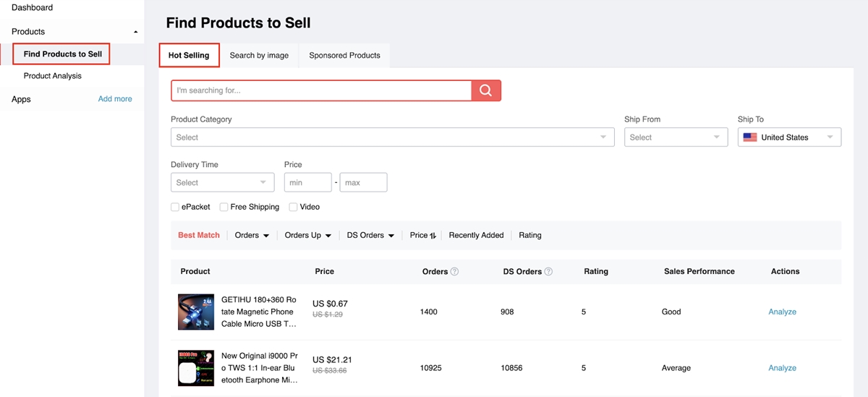Open the Product Category dropdown
Viewport: 868px width, 397px height.
(392, 137)
